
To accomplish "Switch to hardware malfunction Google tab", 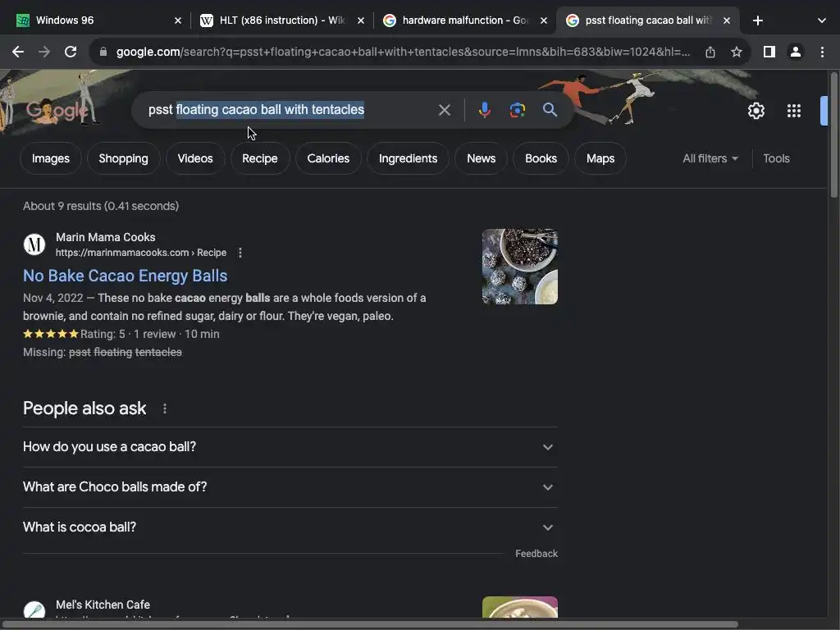I will click(465, 21).
